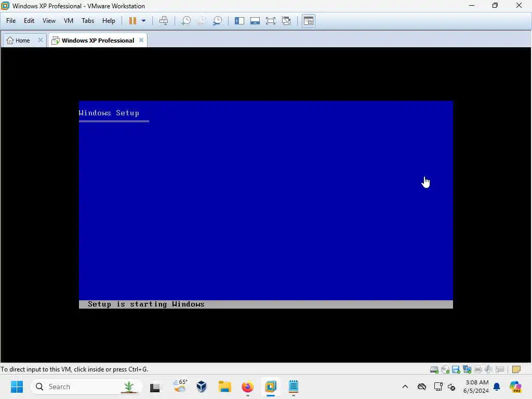Open the network tray icon

438,387
